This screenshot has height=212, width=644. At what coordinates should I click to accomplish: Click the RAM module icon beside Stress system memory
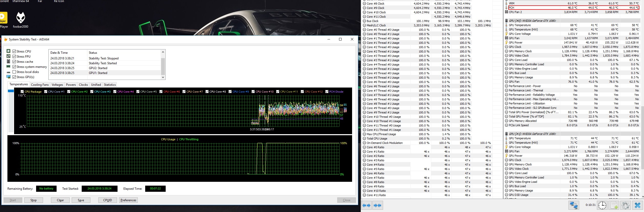coord(8,67)
